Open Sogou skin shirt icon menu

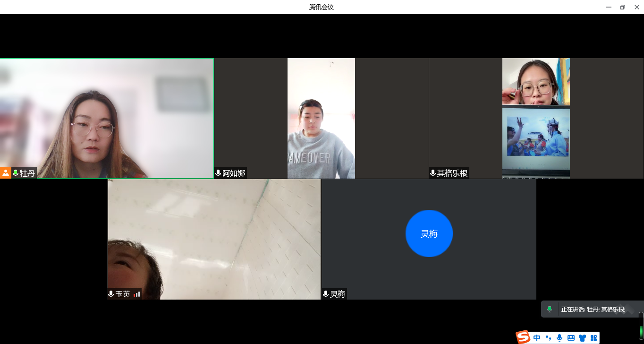pos(582,338)
